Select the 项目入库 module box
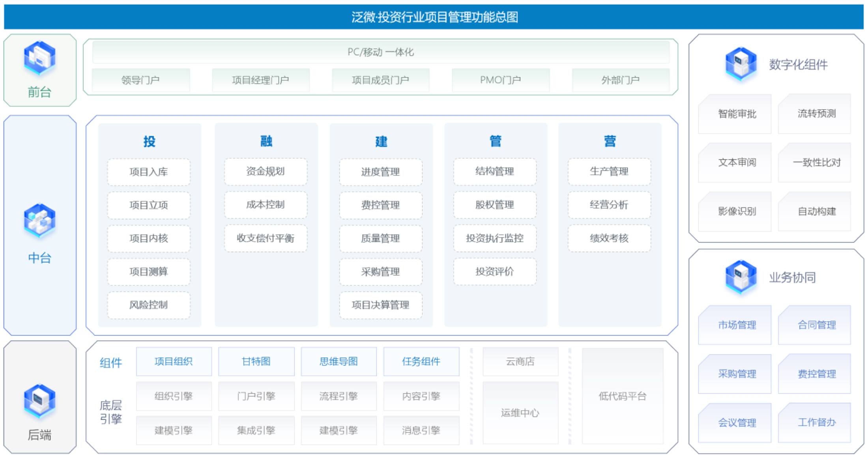Image resolution: width=868 pixels, height=458 pixels. [x=149, y=172]
